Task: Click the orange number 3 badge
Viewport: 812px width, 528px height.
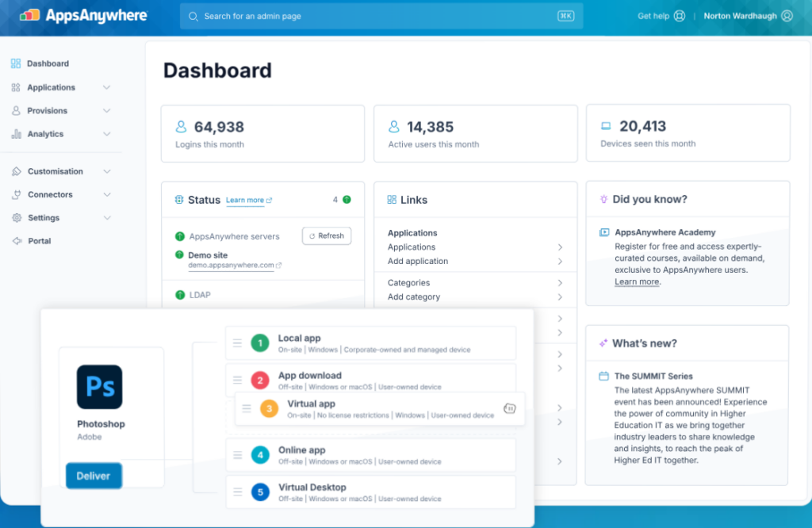Action: [269, 409]
